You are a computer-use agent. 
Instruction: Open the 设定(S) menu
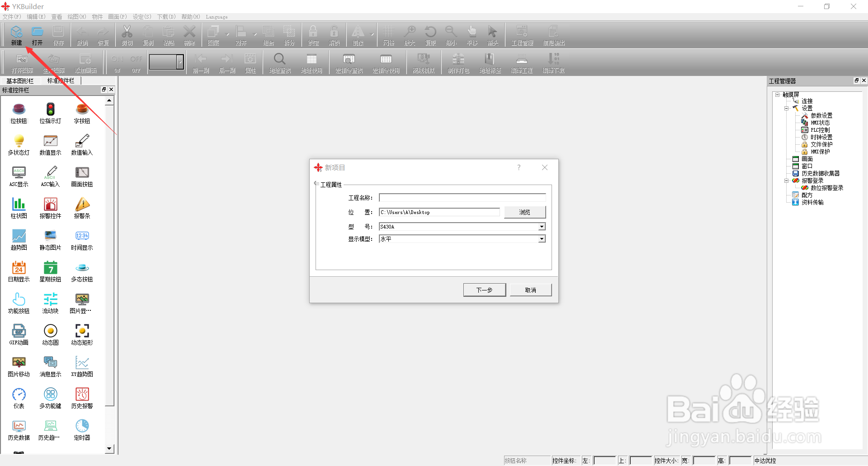(x=142, y=17)
